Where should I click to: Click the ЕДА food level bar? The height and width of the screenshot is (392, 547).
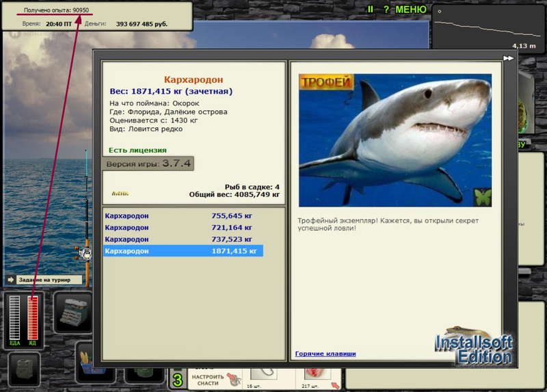click(14, 317)
